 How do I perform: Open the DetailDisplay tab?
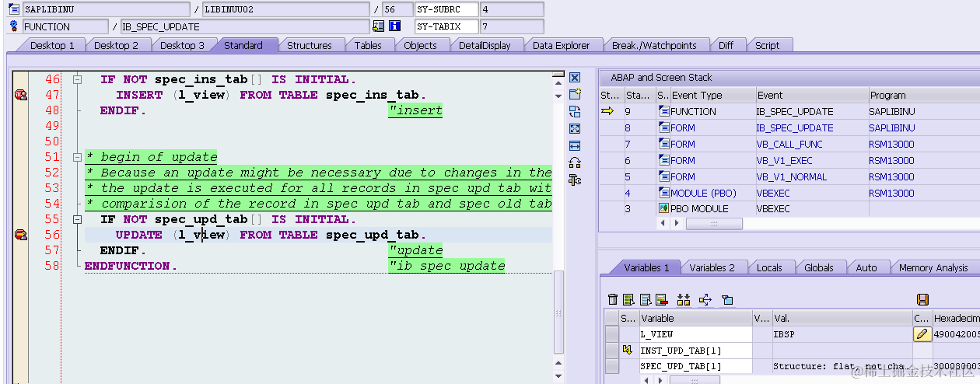pyautogui.click(x=485, y=45)
